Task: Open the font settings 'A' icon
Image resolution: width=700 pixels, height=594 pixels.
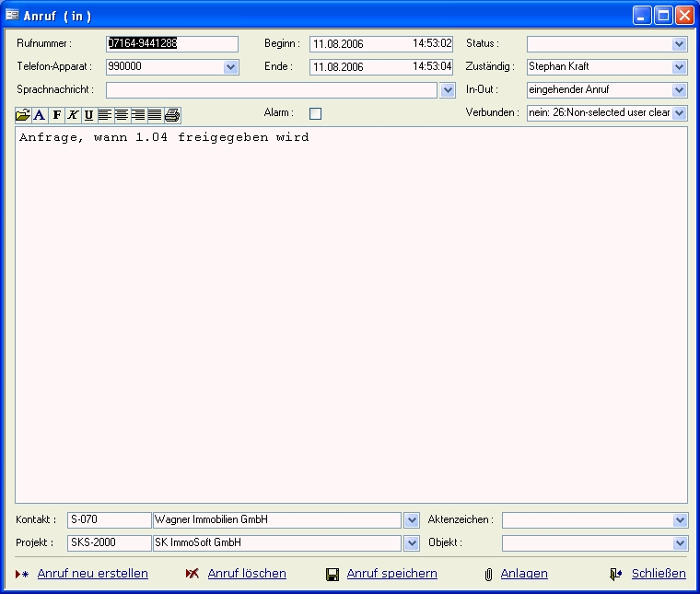Action: click(x=40, y=115)
